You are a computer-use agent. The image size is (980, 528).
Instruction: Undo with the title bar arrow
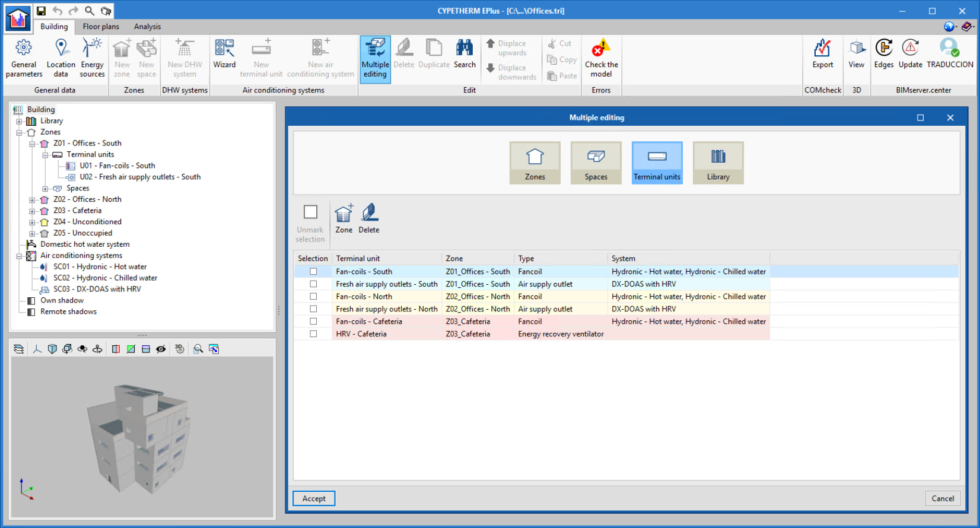point(58,11)
